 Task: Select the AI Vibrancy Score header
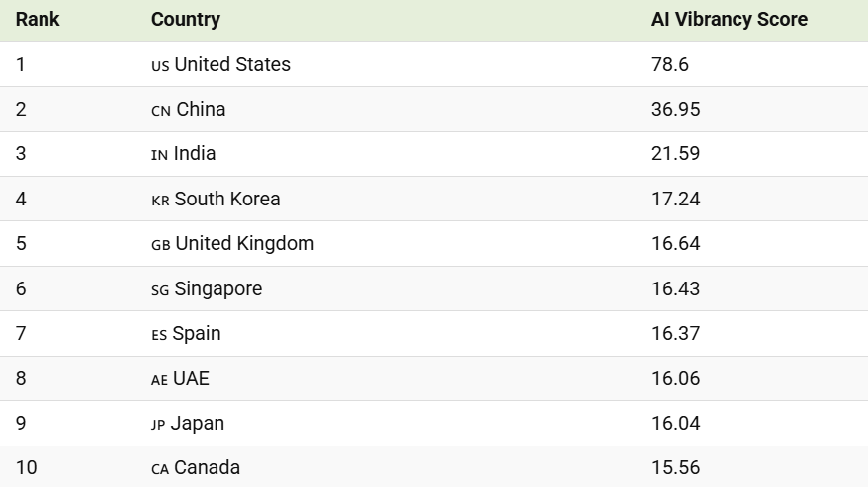point(730,19)
